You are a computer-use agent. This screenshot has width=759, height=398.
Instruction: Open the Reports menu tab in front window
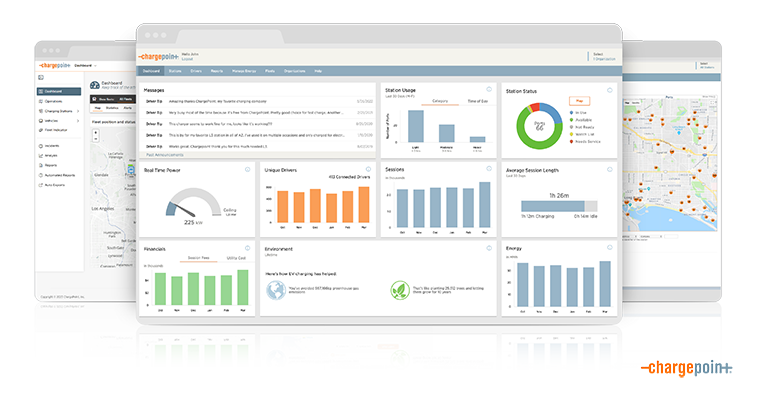tap(217, 71)
